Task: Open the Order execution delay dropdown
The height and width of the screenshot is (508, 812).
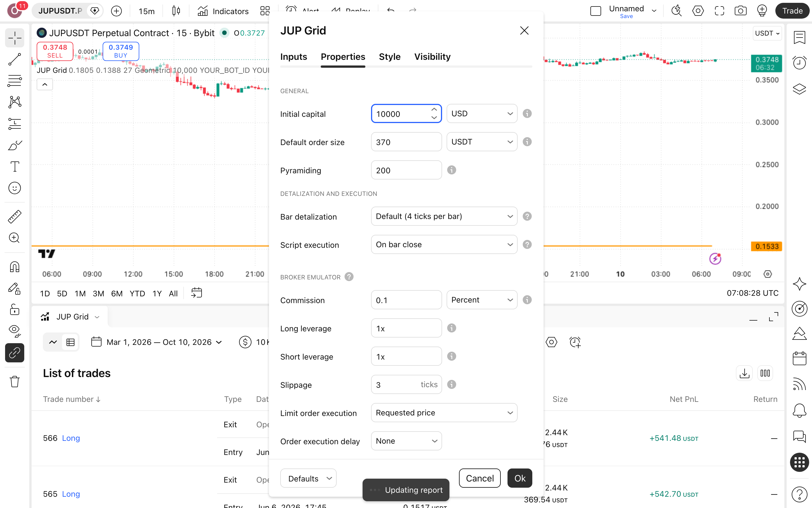Action: 406,441
